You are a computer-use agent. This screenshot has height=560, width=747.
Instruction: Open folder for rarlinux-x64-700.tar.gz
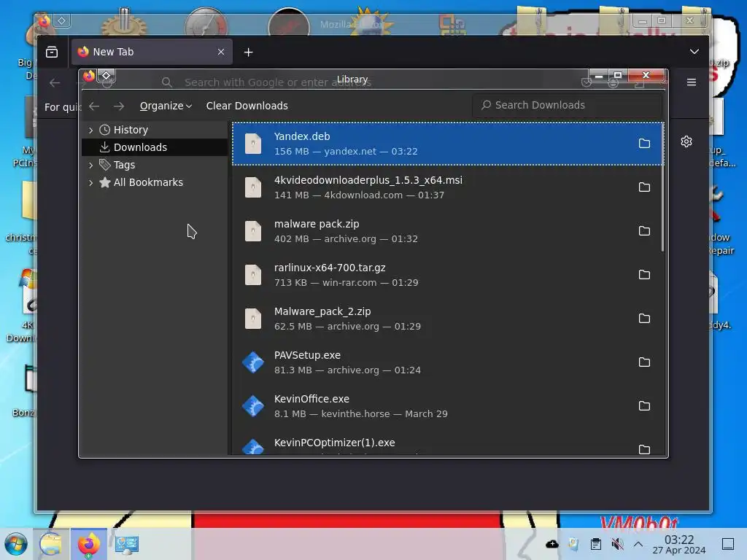(644, 275)
